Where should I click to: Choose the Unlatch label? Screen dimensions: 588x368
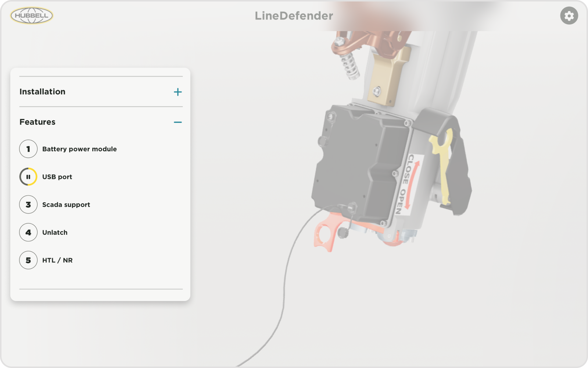click(x=55, y=233)
